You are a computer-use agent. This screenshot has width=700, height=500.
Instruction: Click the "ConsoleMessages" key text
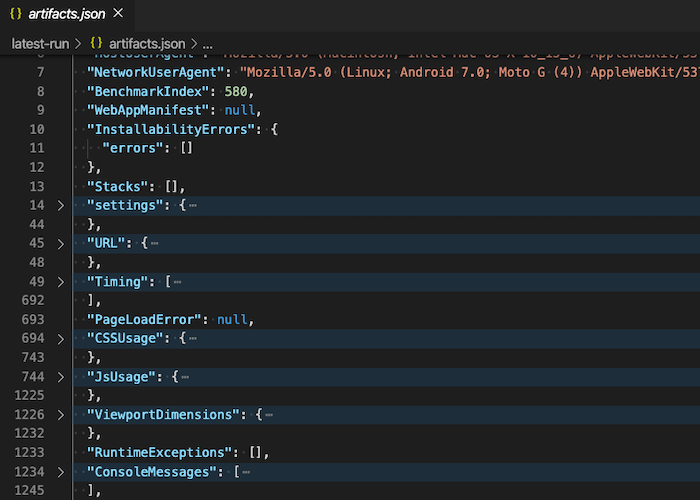point(152,472)
